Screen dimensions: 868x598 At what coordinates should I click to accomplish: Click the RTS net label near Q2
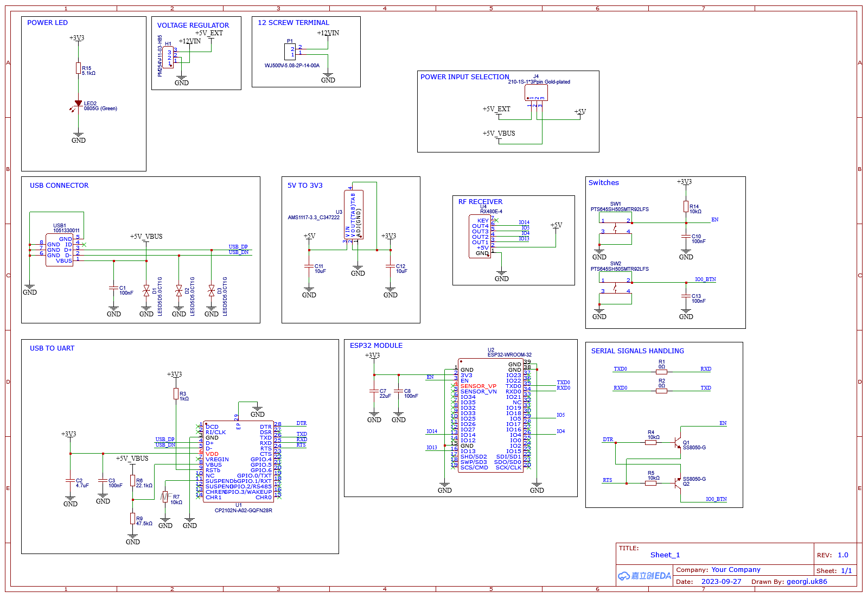[608, 480]
